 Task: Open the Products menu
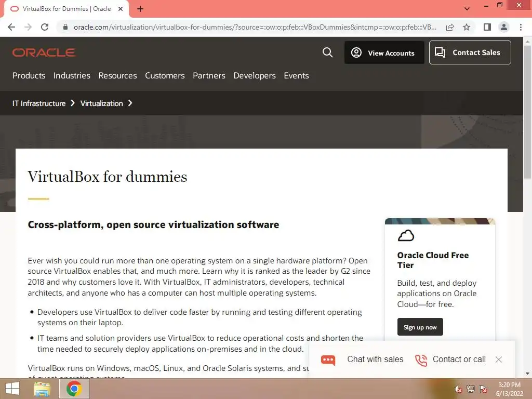click(x=29, y=76)
